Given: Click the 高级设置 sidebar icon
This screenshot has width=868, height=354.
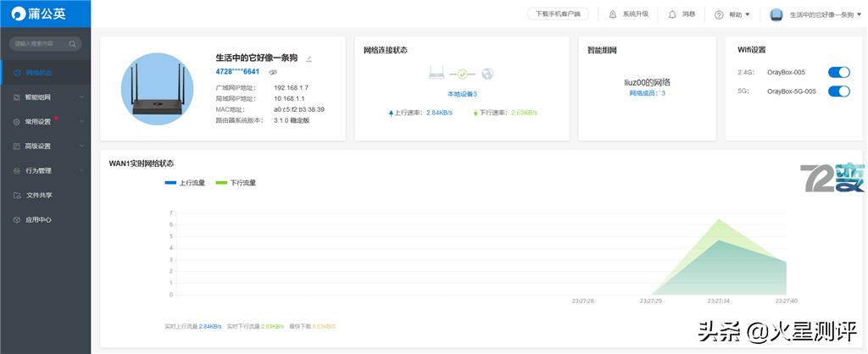Looking at the screenshot, I should click(17, 146).
